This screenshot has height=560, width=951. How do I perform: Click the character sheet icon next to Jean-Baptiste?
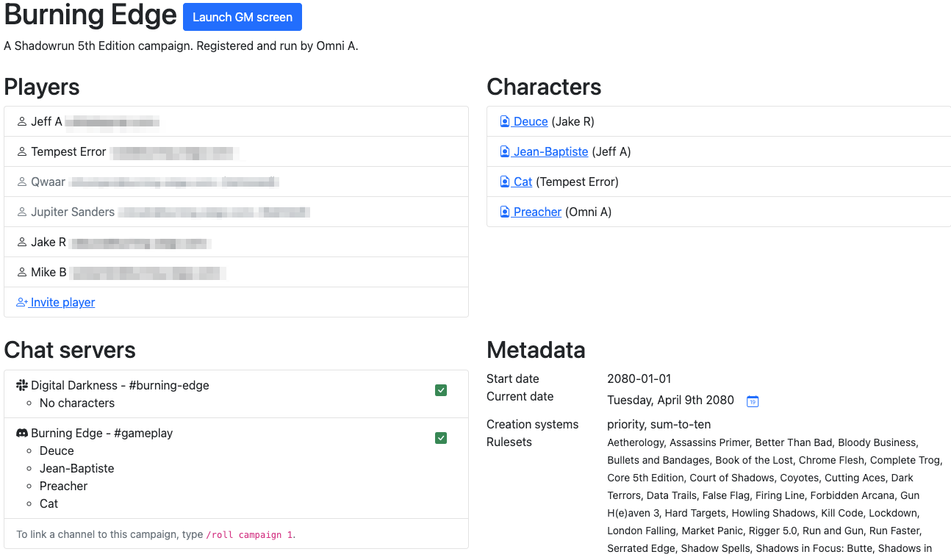[505, 152]
